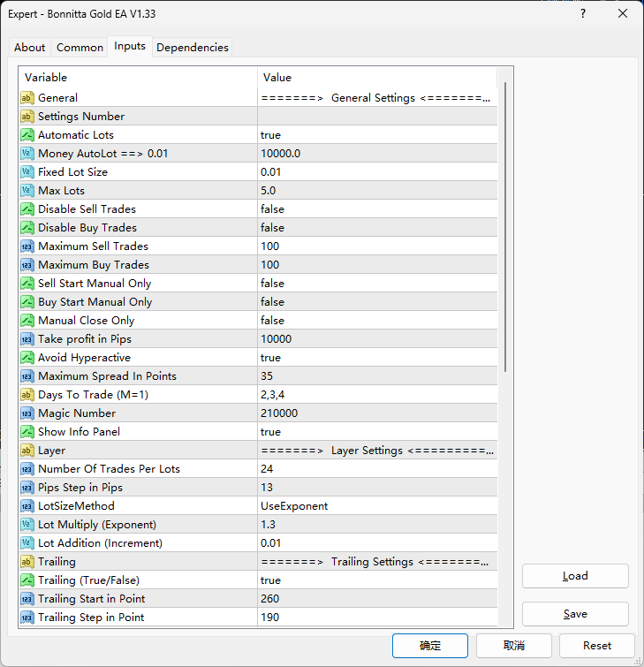Click the string icon beside Trailing
Viewport: 644px width, 667px height.
pyautogui.click(x=27, y=562)
